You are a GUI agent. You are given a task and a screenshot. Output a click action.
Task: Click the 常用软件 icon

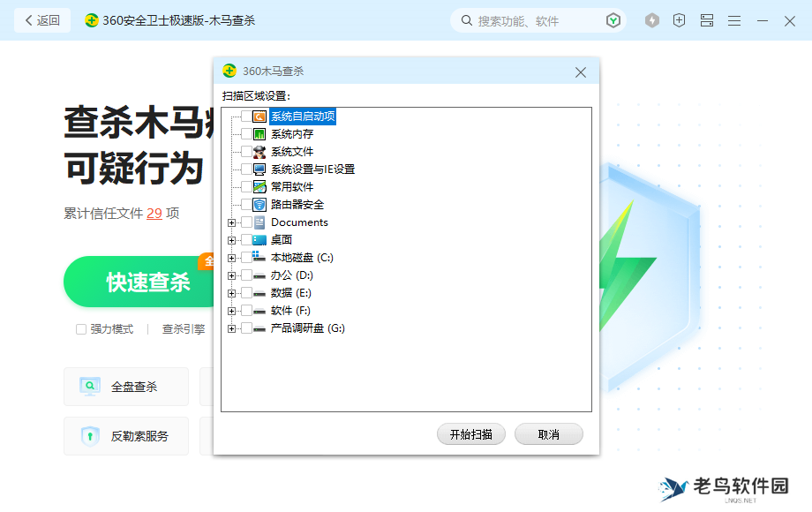tap(259, 187)
